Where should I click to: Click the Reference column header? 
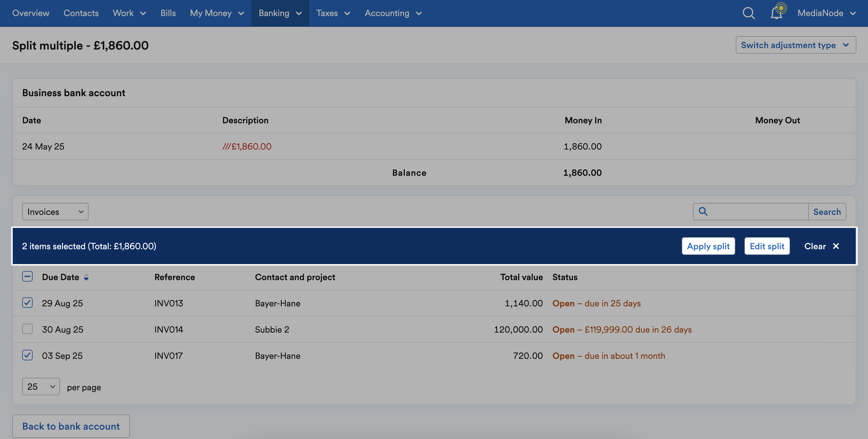pos(174,277)
